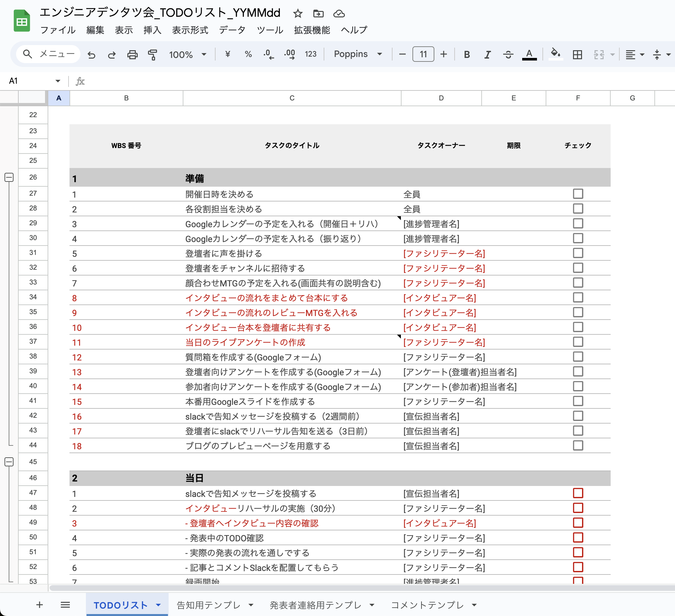Toggle bold formatting

tap(467, 54)
